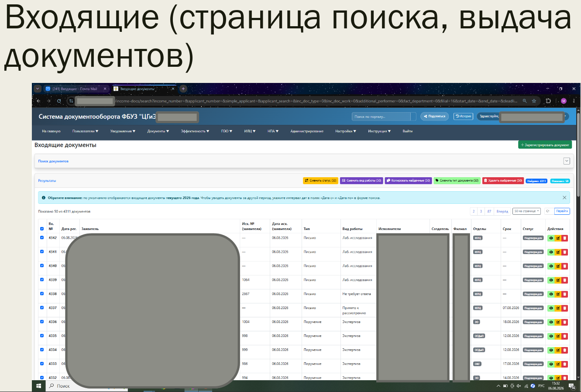Click the Удалить выбранные (50) button

503,181
